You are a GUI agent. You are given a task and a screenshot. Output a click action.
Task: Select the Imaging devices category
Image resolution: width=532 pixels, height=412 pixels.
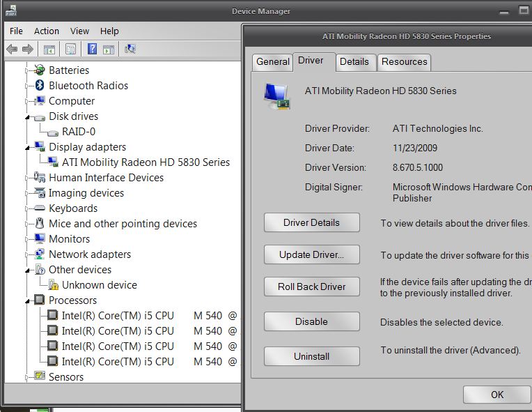[86, 193]
